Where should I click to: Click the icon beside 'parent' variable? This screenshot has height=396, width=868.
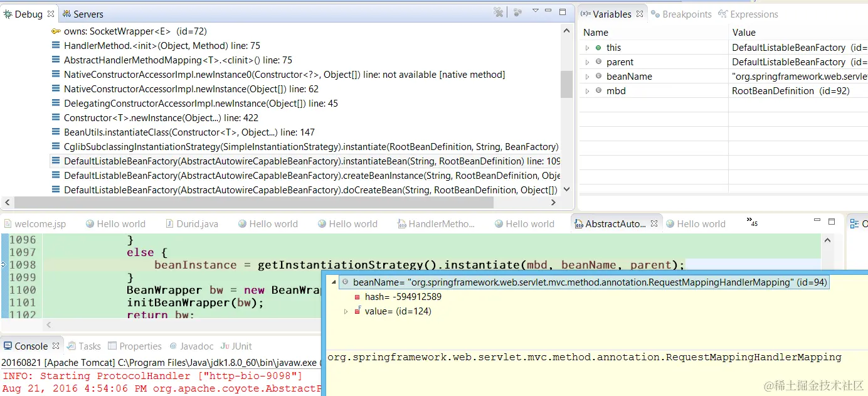click(x=598, y=62)
